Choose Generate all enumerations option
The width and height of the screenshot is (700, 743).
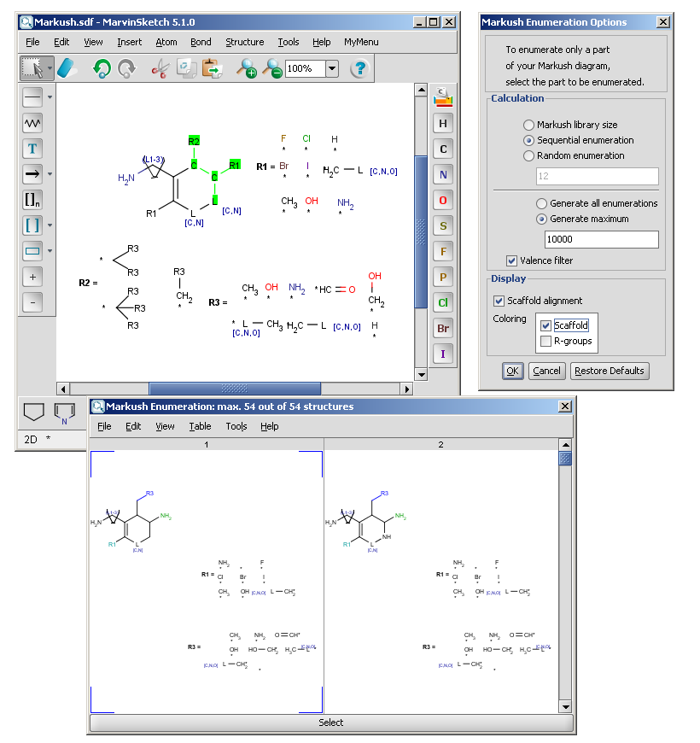point(541,203)
